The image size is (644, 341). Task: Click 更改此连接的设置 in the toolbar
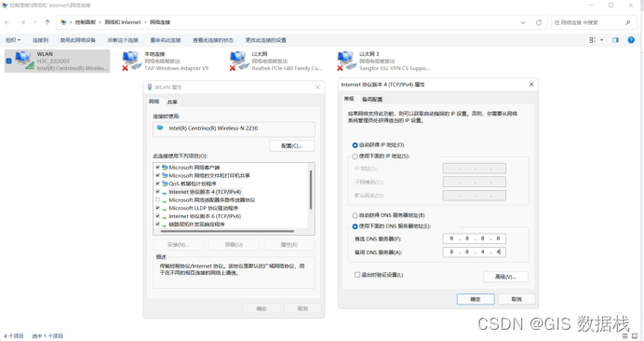(x=266, y=40)
